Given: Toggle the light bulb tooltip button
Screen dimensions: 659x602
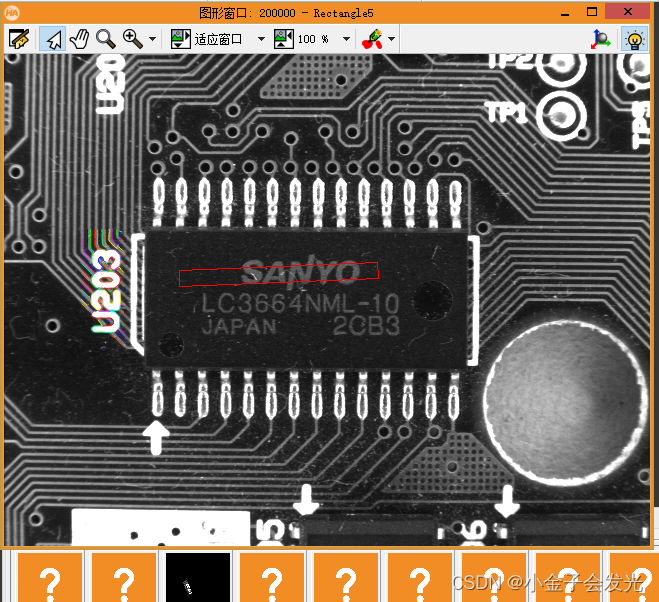Looking at the screenshot, I should coord(634,39).
